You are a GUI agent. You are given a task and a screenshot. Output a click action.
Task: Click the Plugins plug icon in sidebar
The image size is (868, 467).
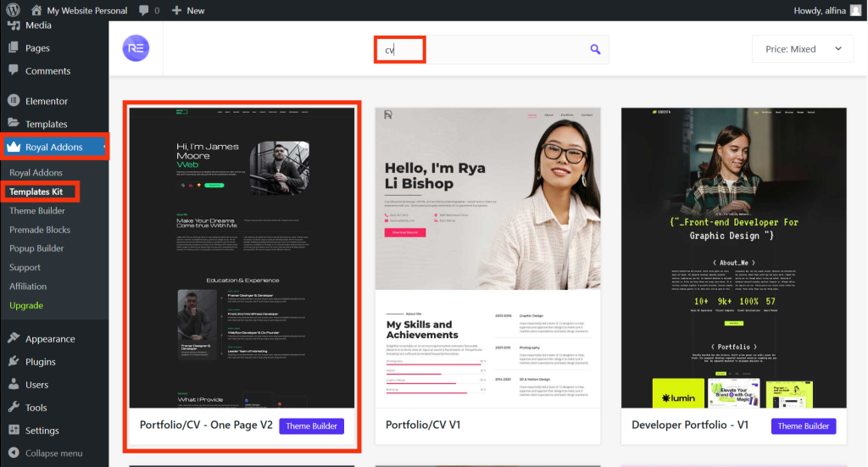[14, 361]
